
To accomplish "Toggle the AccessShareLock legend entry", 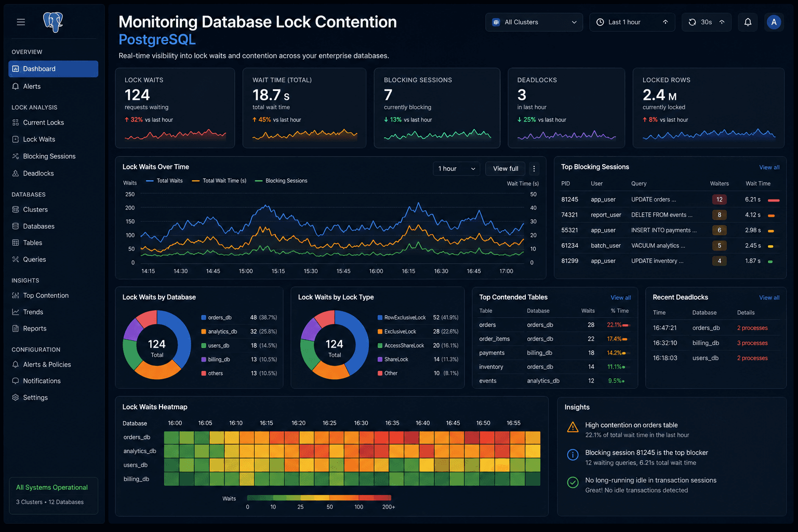I will 401,345.
